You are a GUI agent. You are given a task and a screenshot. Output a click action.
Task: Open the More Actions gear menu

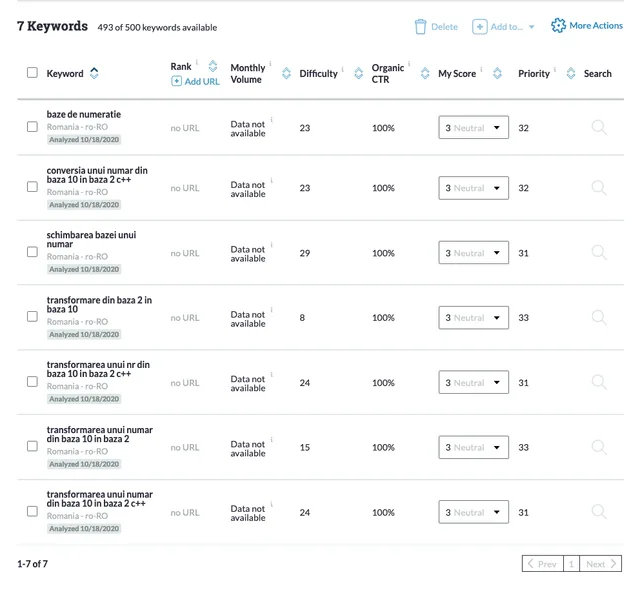pyautogui.click(x=558, y=26)
